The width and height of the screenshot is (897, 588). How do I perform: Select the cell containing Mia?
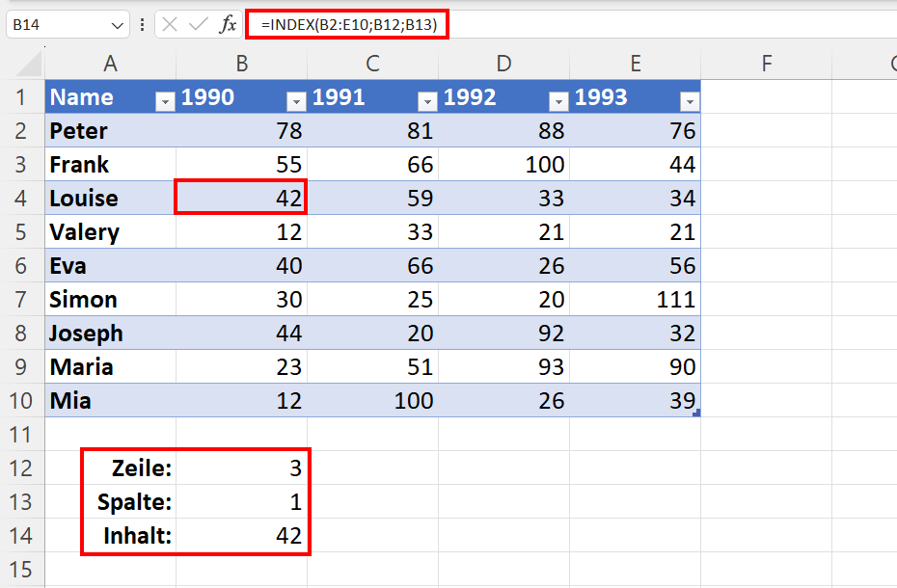pyautogui.click(x=110, y=400)
